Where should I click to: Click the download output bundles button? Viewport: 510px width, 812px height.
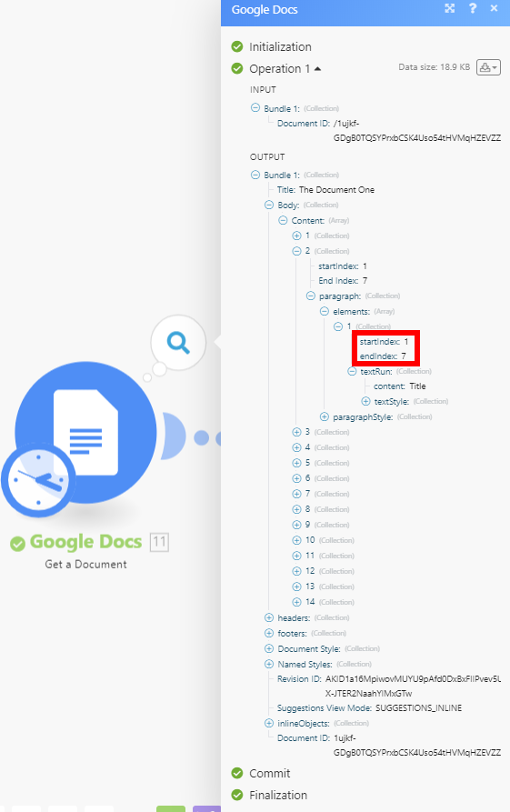[488, 67]
